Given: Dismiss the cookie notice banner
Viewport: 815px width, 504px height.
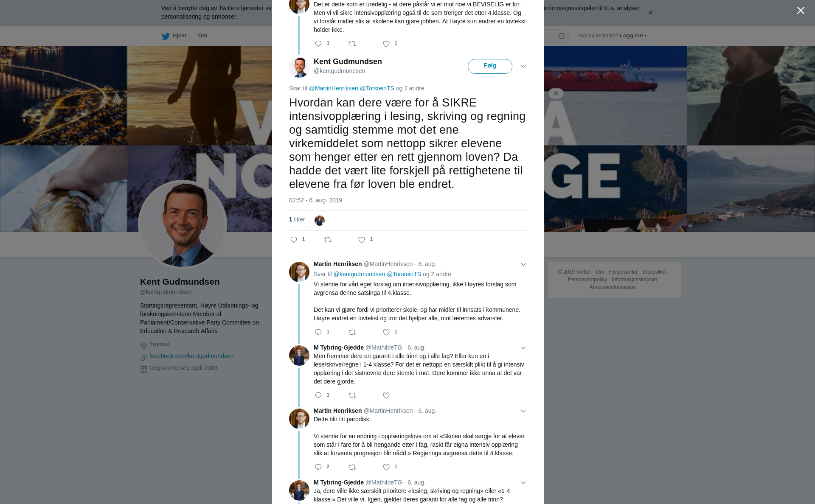Looking at the screenshot, I should coord(650,13).
